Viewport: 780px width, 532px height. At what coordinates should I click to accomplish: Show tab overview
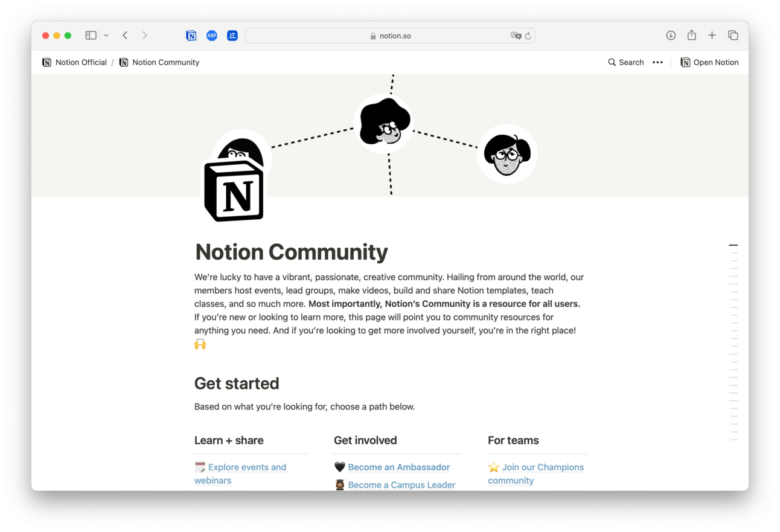click(733, 36)
